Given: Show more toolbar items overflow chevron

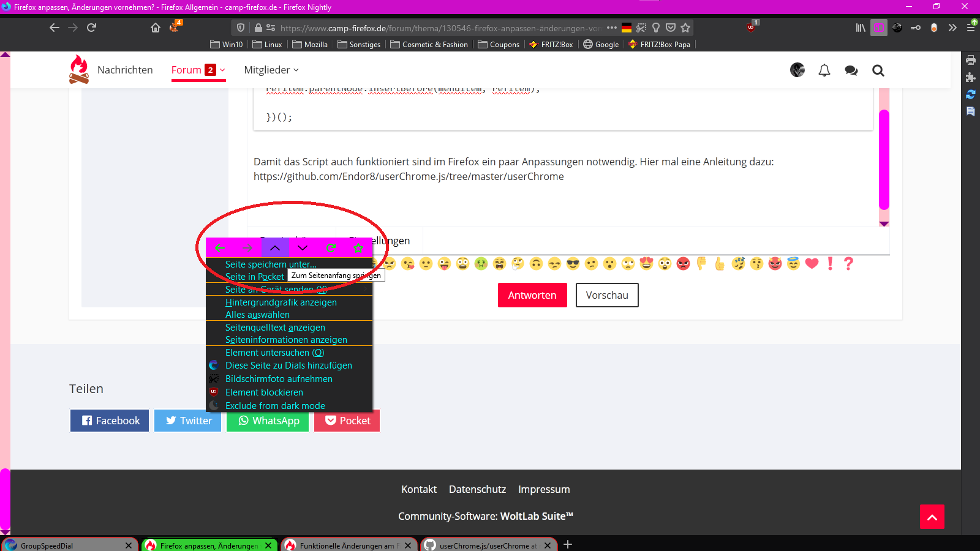Looking at the screenshot, I should tap(952, 28).
